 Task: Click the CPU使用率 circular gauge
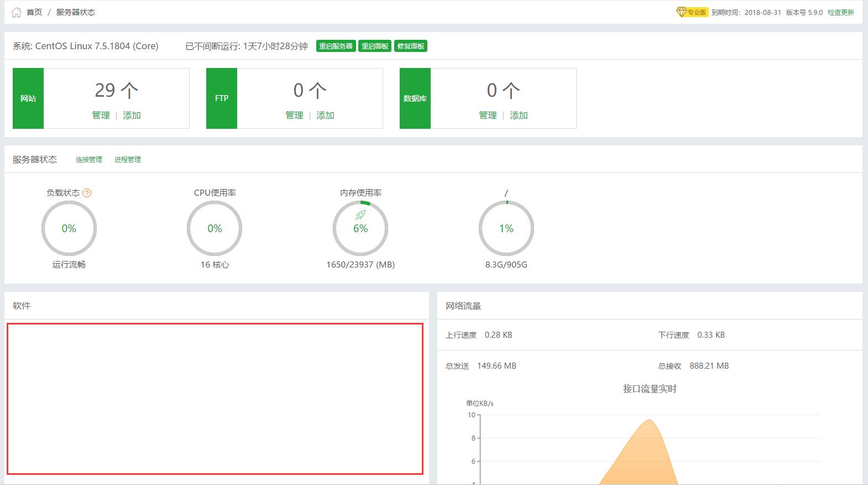click(x=215, y=228)
